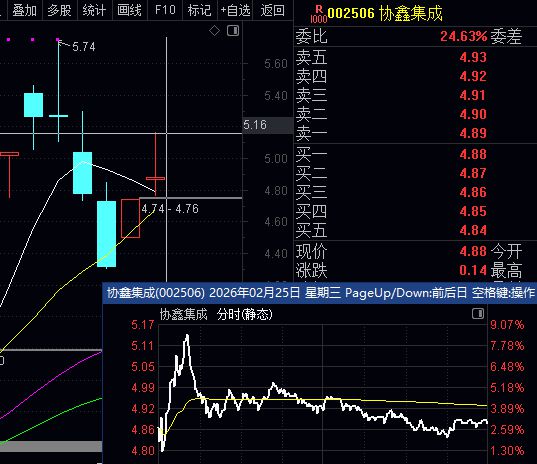Click the 委比 24.63% row
This screenshot has height=464, width=537.
click(x=415, y=36)
